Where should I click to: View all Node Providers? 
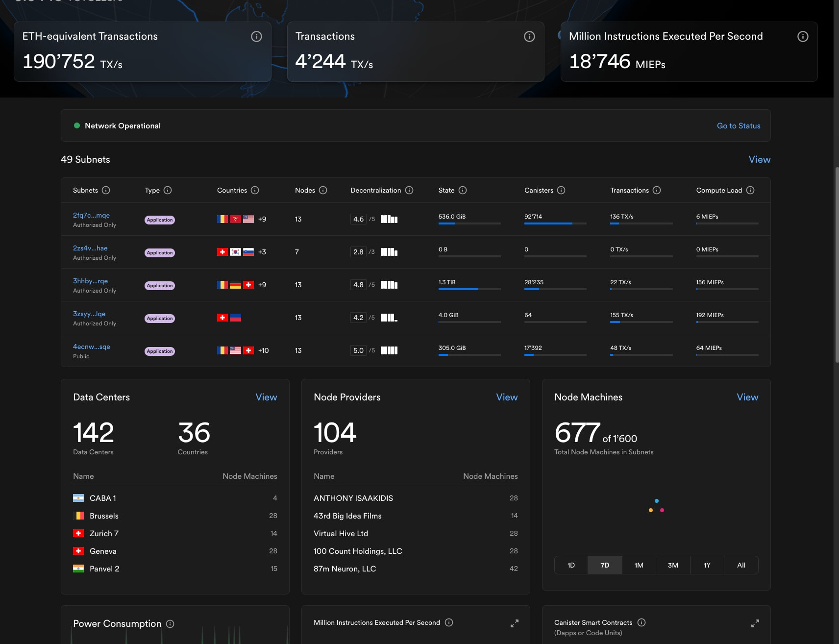click(x=507, y=397)
